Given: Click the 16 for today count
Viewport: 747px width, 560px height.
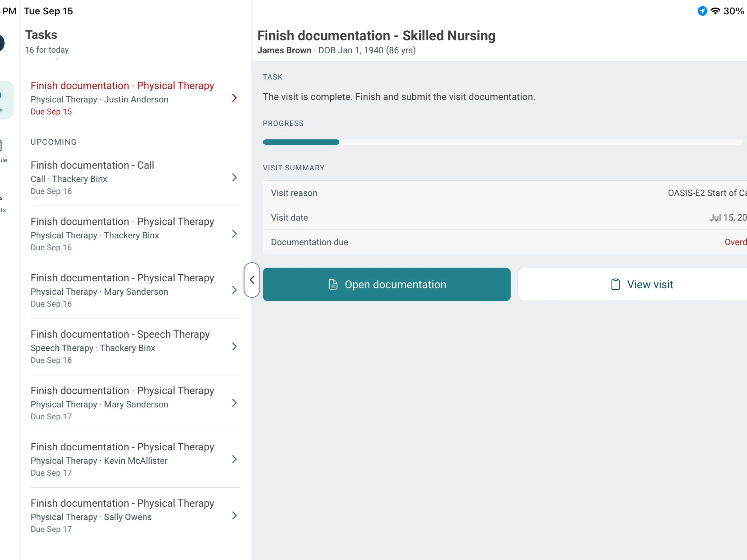Looking at the screenshot, I should (47, 50).
